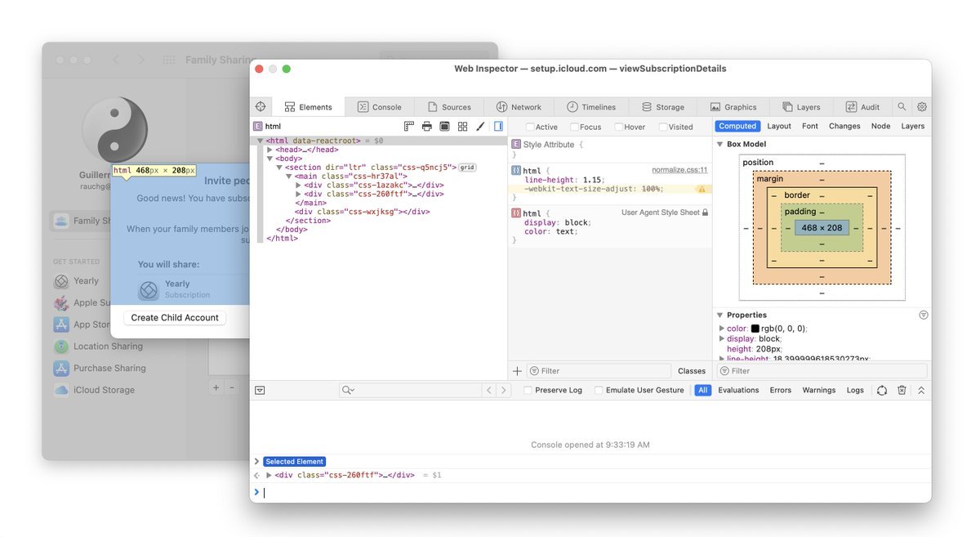The image size is (980, 537).
Task: Click the inspector settings gear icon
Action: 922,107
